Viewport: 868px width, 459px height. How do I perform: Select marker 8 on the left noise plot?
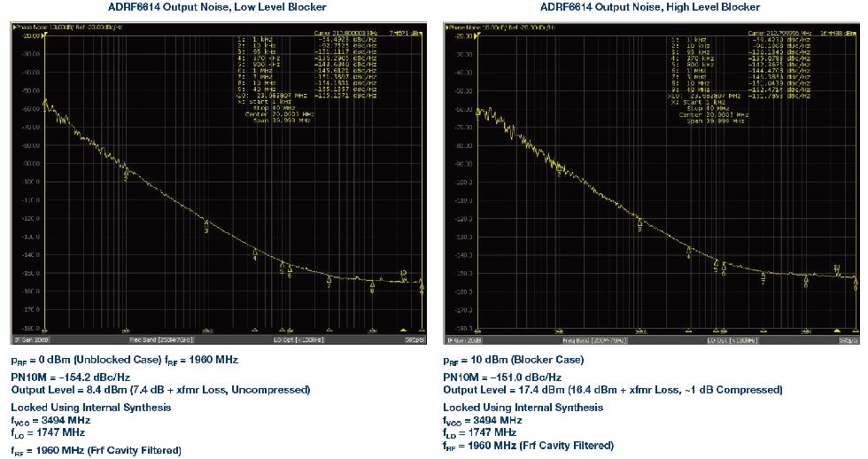tap(372, 286)
